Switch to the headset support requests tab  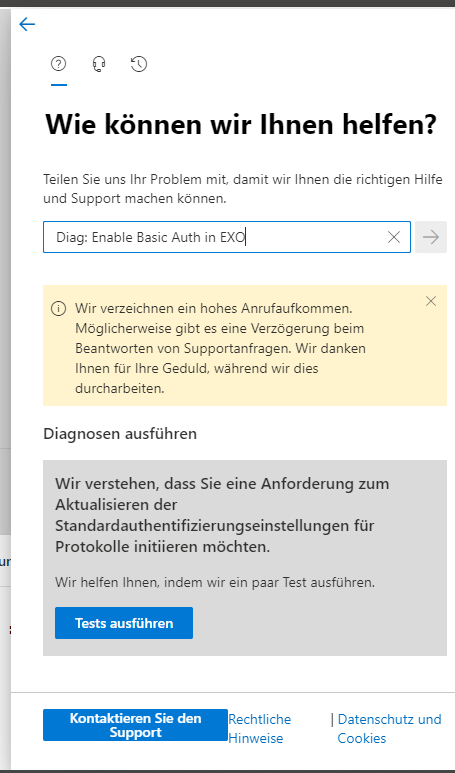[x=99, y=64]
